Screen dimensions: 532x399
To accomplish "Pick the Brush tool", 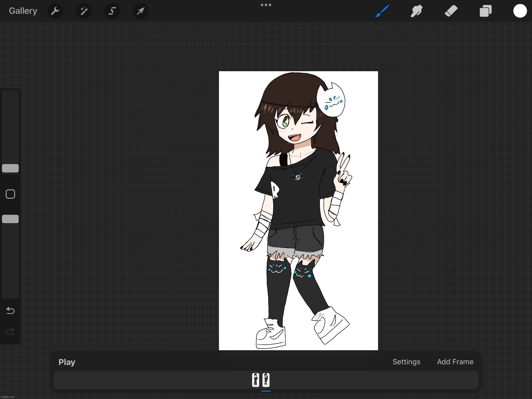I will (x=382, y=11).
